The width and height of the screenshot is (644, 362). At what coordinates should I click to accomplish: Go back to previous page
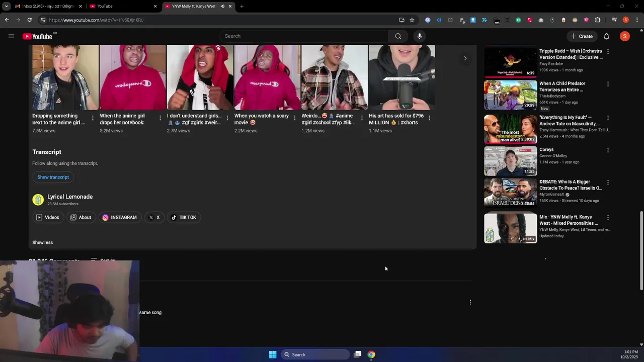pos(7,20)
